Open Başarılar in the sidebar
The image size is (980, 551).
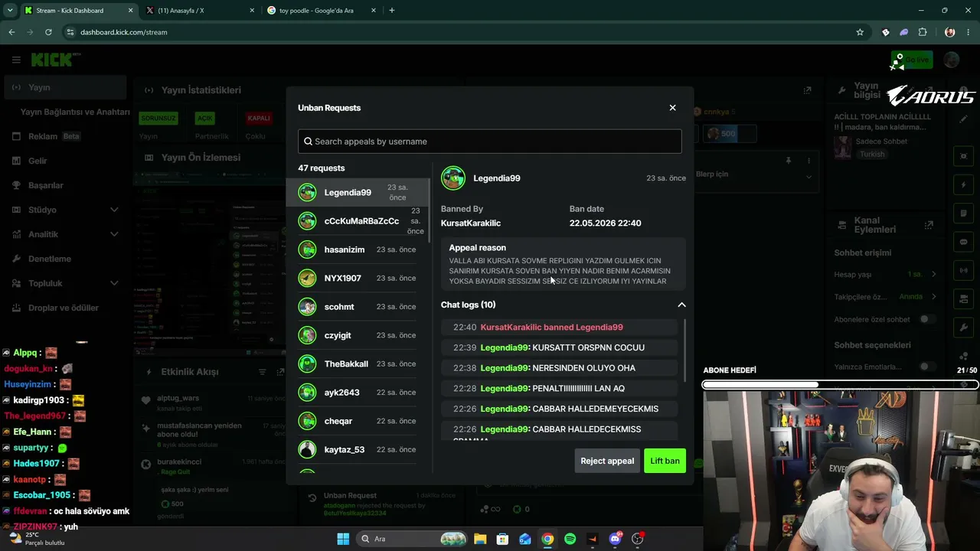tap(65, 185)
